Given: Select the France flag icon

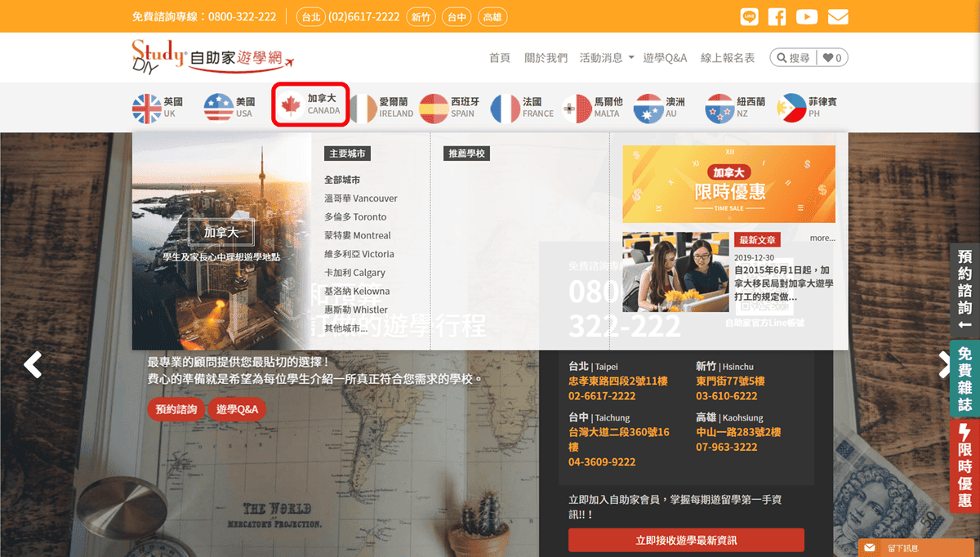Looking at the screenshot, I should [505, 108].
